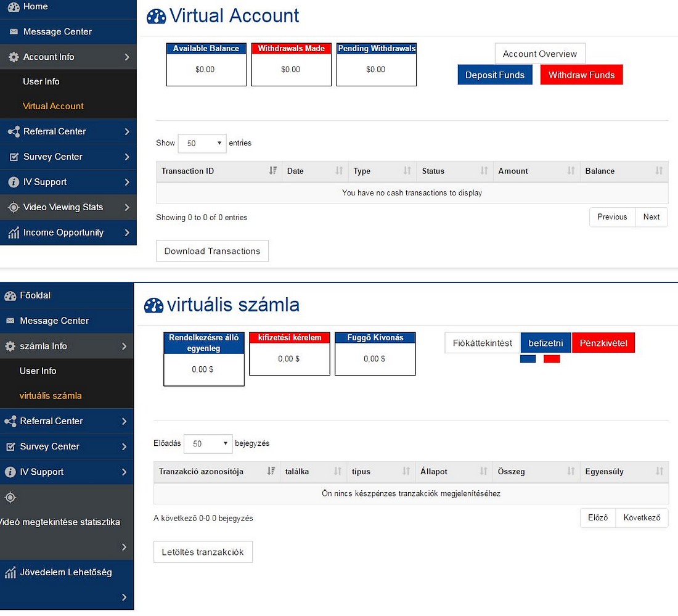The width and height of the screenshot is (678, 616).
Task: Click the dashboard icon next to Főoldal
Action: pyautogui.click(x=10, y=296)
